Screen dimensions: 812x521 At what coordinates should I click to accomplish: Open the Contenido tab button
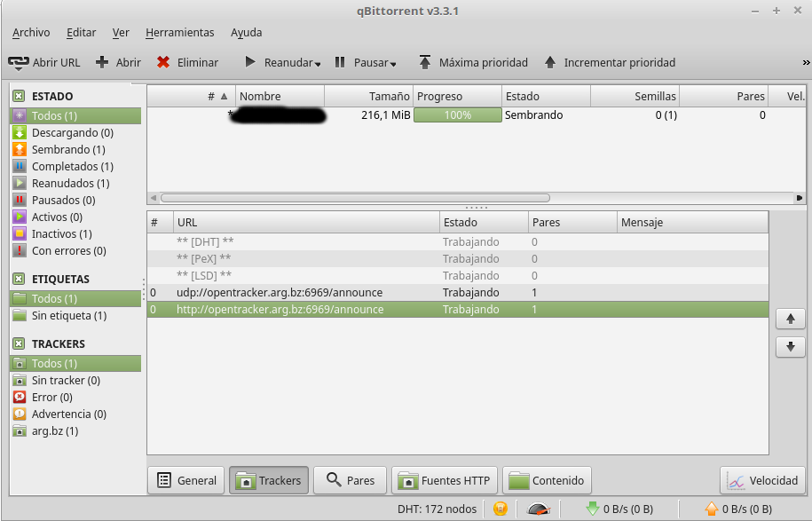point(548,480)
